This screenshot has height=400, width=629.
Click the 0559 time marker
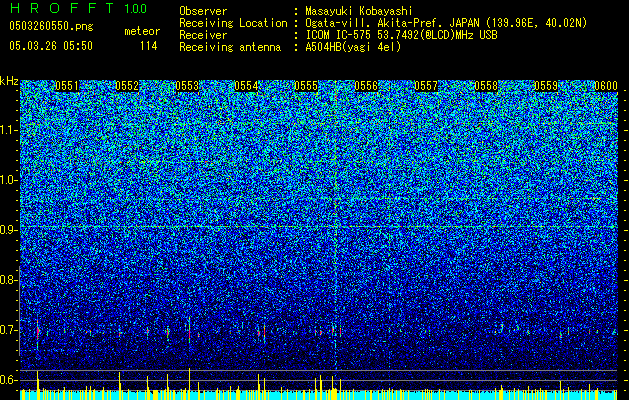[546, 86]
